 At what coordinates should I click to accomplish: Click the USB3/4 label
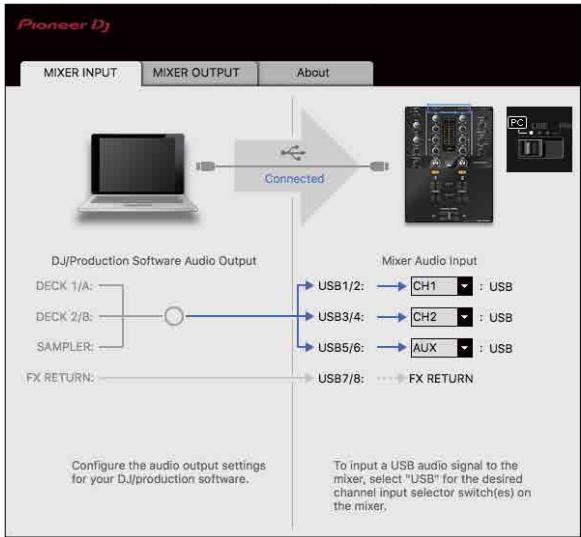pyautogui.click(x=341, y=317)
